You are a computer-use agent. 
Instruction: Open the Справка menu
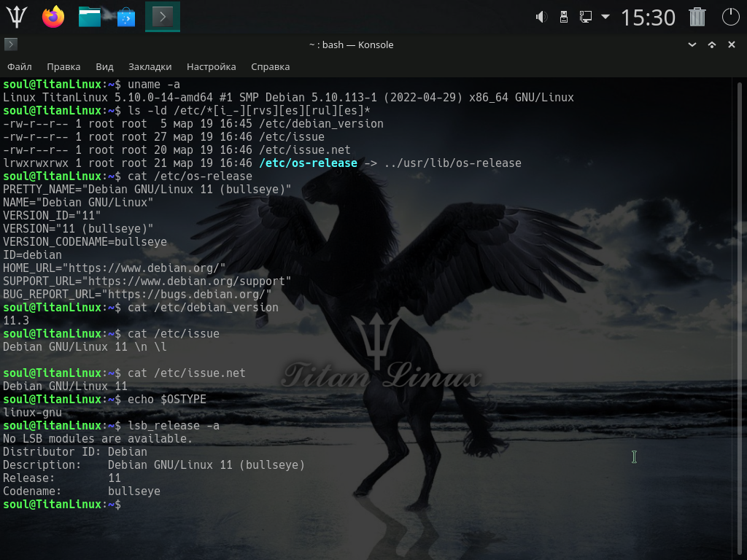click(x=270, y=66)
